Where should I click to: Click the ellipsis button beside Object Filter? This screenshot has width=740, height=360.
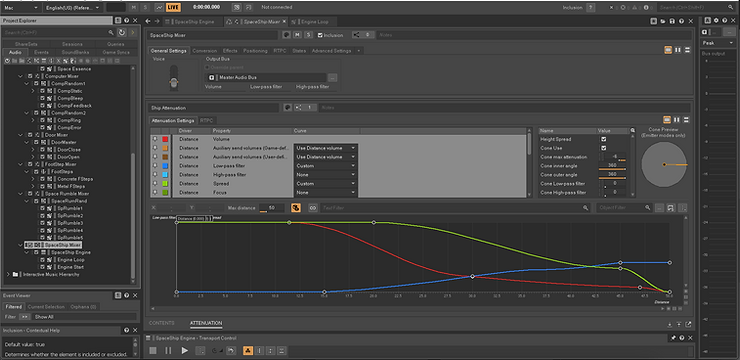pyautogui.click(x=659, y=208)
